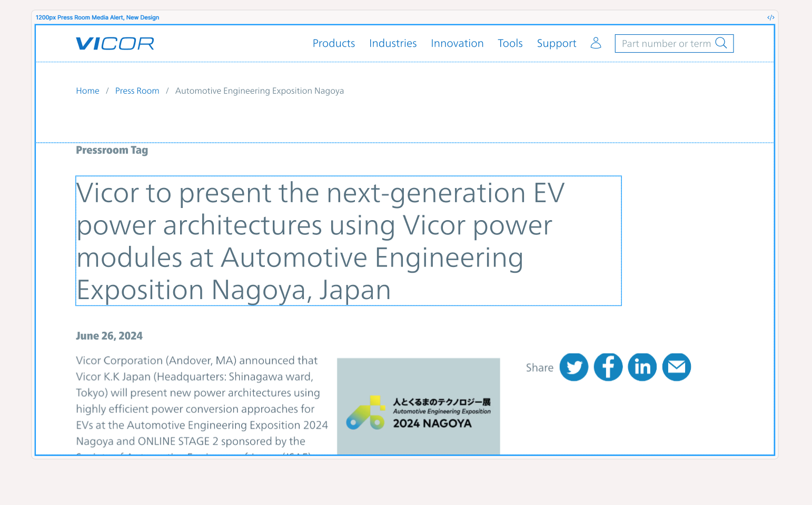Click the Pressroom Tag label
812x505 pixels.
[x=112, y=150]
